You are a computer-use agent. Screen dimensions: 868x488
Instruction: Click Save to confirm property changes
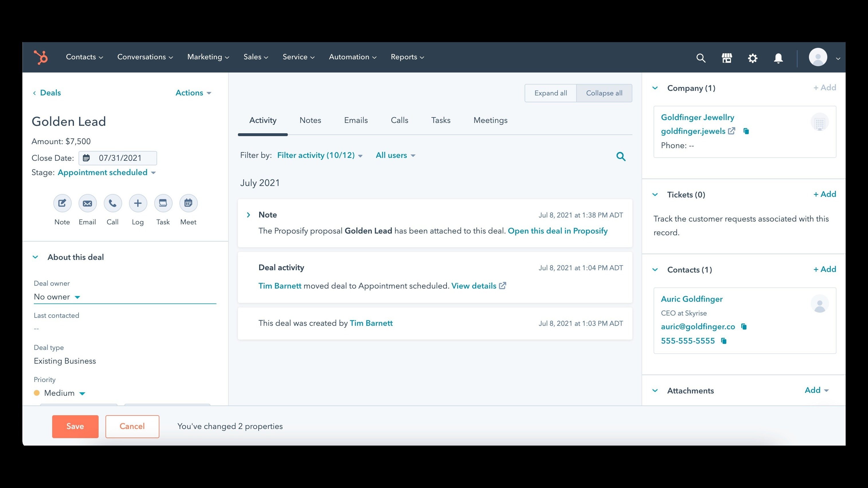click(x=75, y=426)
